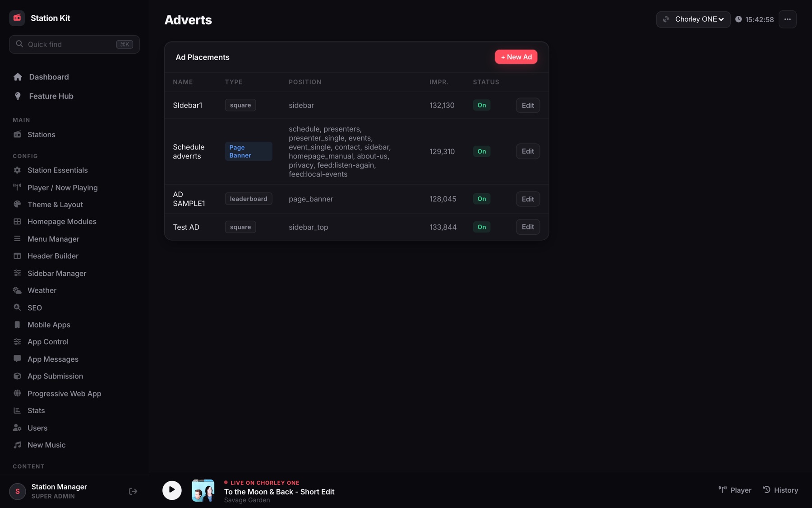This screenshot has height=508, width=812.
Task: Expand the Chorley ONE station dropdown
Action: pos(693,19)
